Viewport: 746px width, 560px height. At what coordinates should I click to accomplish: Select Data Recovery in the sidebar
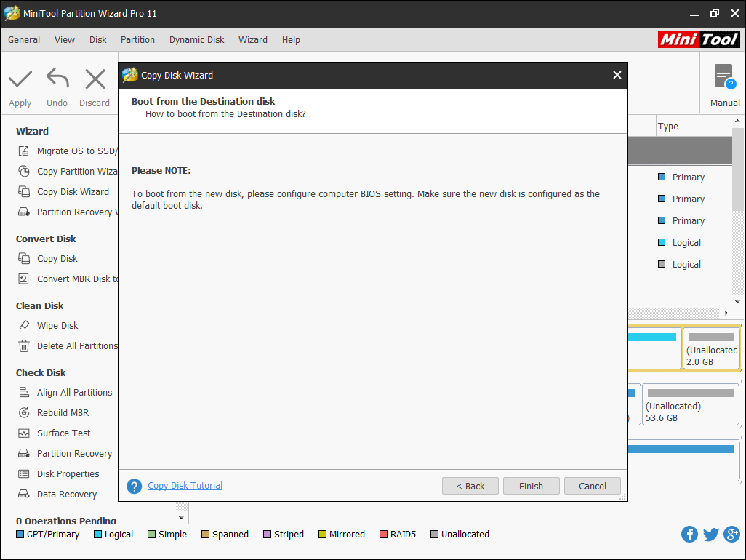click(x=67, y=495)
